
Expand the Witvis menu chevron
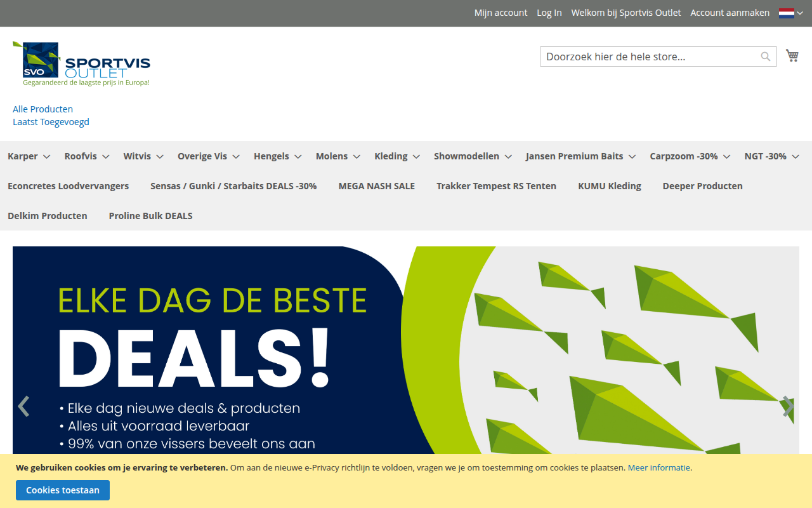tap(160, 157)
